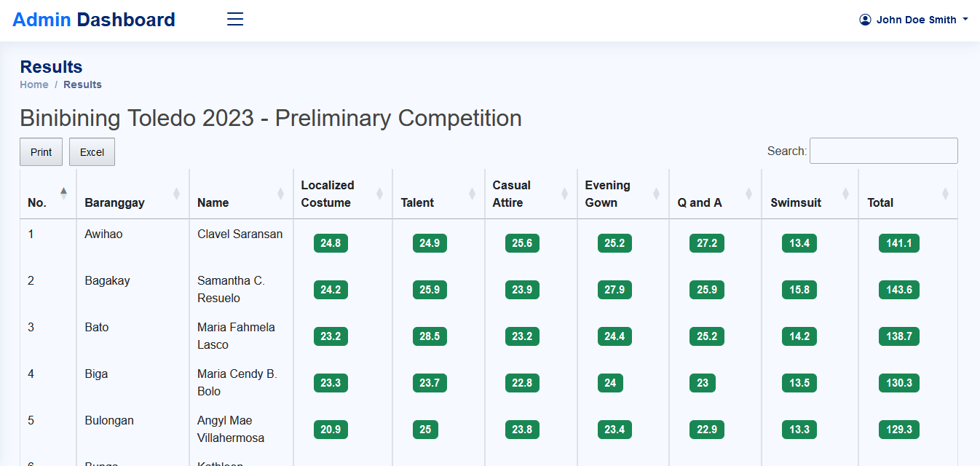The image size is (980, 466).
Task: Sort by the No. column arrow icon
Action: [64, 193]
